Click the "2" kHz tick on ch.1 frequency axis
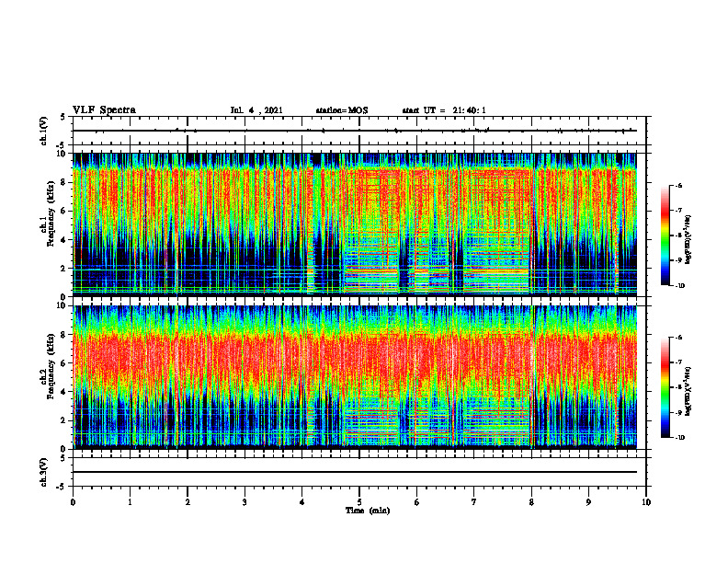Viewport: 728px width, 563px height. (64, 269)
